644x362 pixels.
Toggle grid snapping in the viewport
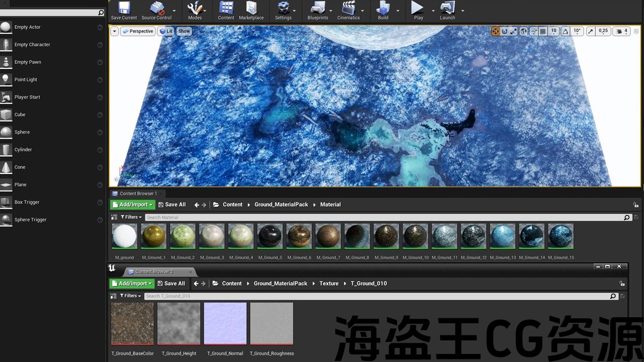[543, 31]
